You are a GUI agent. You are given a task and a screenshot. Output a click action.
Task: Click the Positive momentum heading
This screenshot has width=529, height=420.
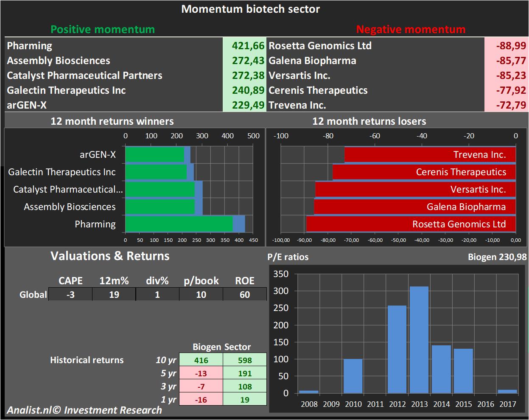pos(103,29)
